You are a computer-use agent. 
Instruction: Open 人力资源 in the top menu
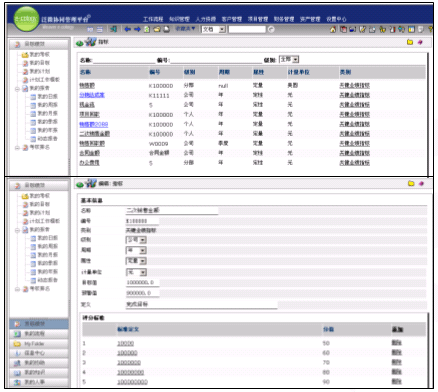pos(205,19)
